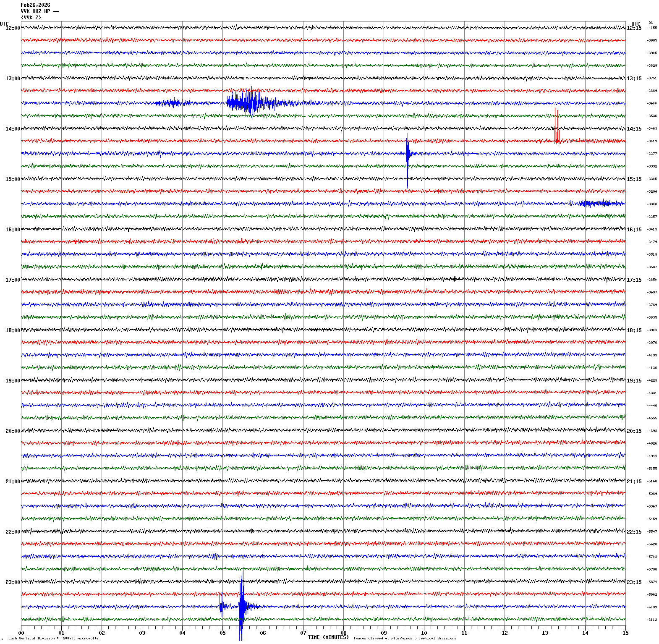This screenshot has width=659, height=644.
Task: Click the 15 minute tick on the bottom axis
Action: (x=625, y=633)
